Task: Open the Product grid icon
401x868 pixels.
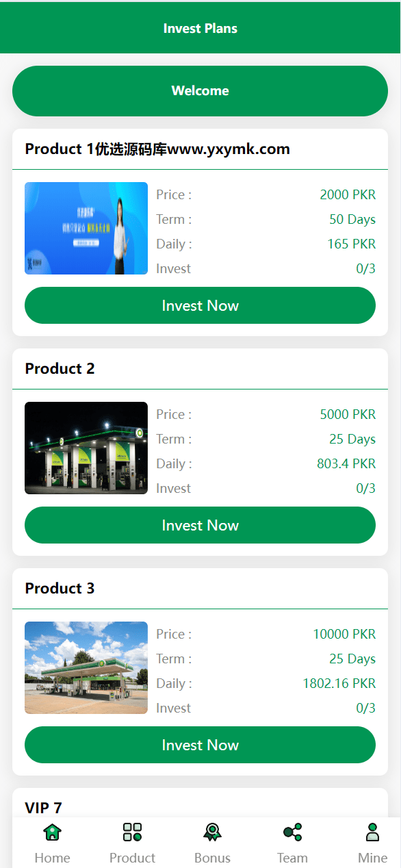Action: [x=132, y=832]
